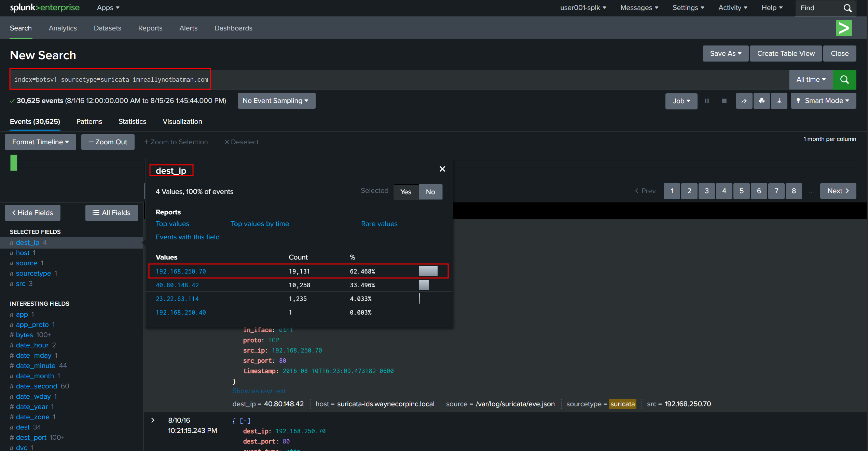Screen dimensions: 868x451
Task: Pause the search job
Action: 707,101
